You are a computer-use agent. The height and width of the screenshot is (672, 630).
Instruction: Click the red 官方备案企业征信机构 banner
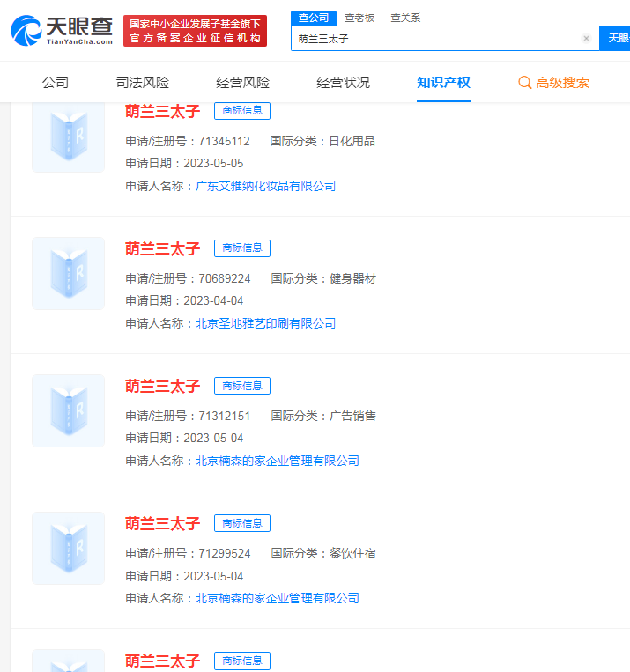195,31
